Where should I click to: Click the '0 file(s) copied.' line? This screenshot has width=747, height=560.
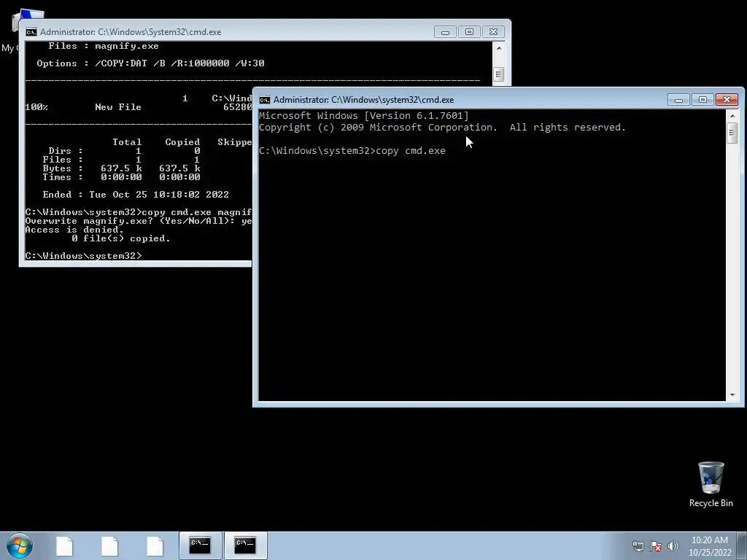click(121, 238)
